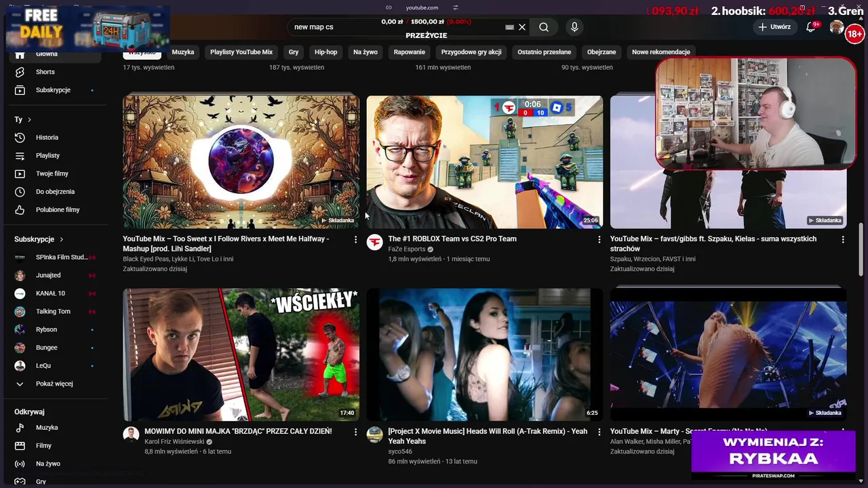
Task: Open FaZe Esports channel avatar
Action: [x=374, y=243]
